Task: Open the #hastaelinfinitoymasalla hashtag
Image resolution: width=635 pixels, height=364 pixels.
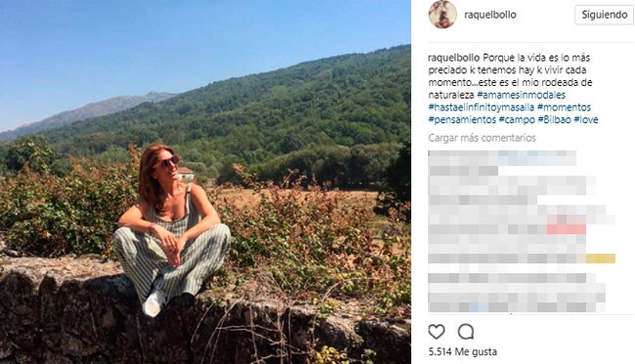Action: pyautogui.click(x=481, y=107)
